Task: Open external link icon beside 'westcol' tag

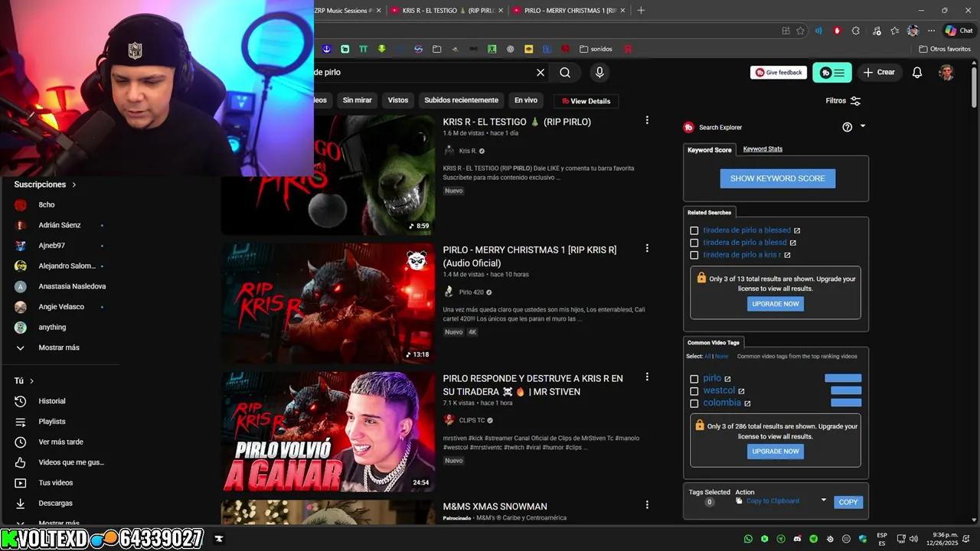Action: pos(741,391)
